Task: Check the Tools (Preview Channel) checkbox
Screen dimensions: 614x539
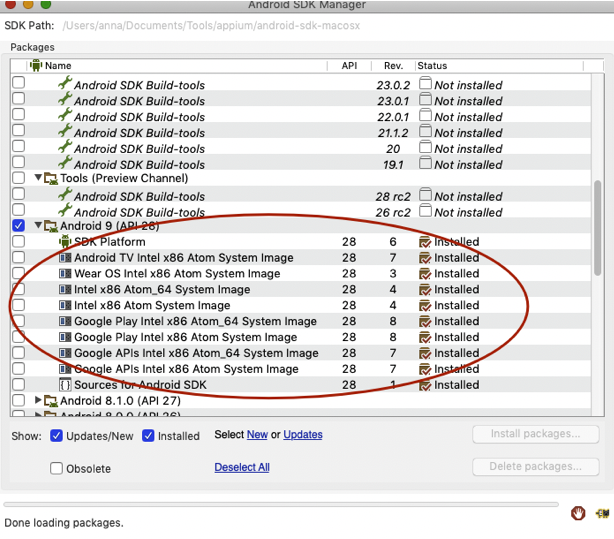Action: [18, 178]
